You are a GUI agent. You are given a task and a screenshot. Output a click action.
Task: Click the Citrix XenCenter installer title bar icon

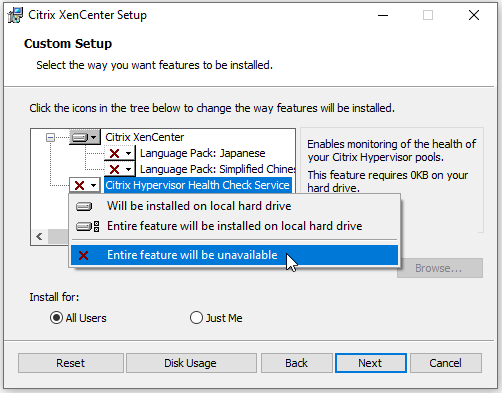pyautogui.click(x=15, y=15)
